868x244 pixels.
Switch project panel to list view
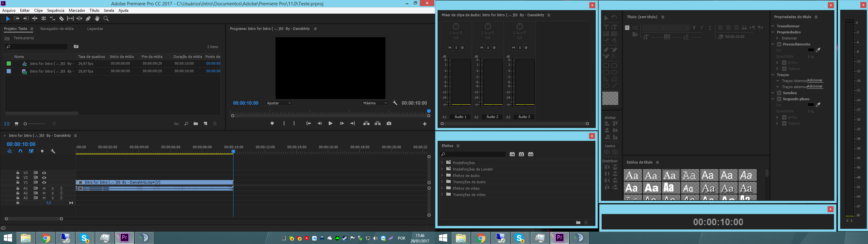[x=7, y=124]
